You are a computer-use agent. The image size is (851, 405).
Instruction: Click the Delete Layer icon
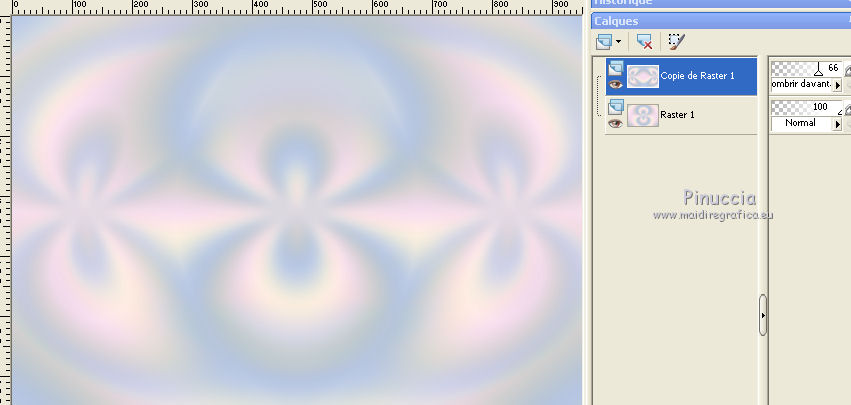[x=644, y=42]
